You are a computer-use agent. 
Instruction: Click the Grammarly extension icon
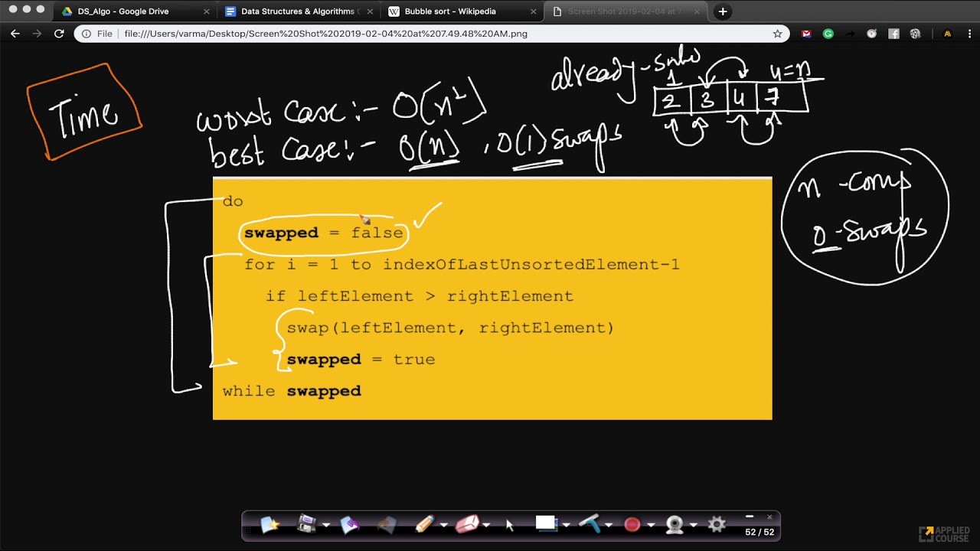pyautogui.click(x=828, y=34)
